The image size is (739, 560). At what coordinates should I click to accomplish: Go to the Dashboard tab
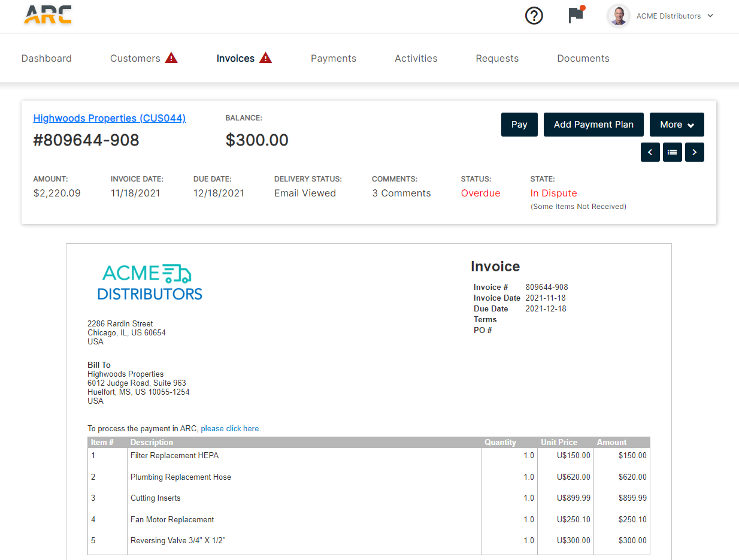(x=47, y=58)
